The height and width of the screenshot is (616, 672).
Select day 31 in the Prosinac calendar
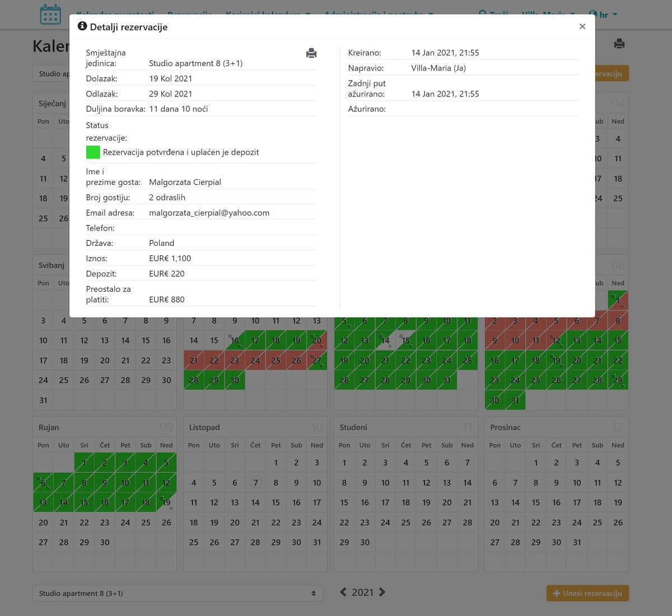(x=577, y=542)
